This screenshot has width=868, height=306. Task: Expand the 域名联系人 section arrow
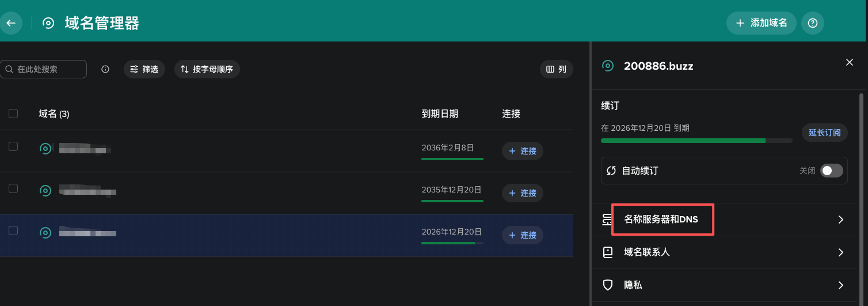point(840,252)
